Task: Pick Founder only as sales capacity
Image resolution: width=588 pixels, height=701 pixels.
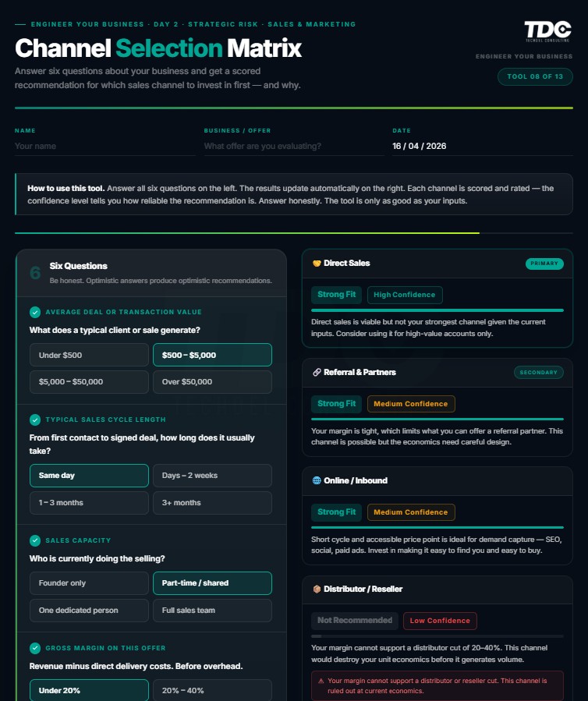Action: pos(89,583)
